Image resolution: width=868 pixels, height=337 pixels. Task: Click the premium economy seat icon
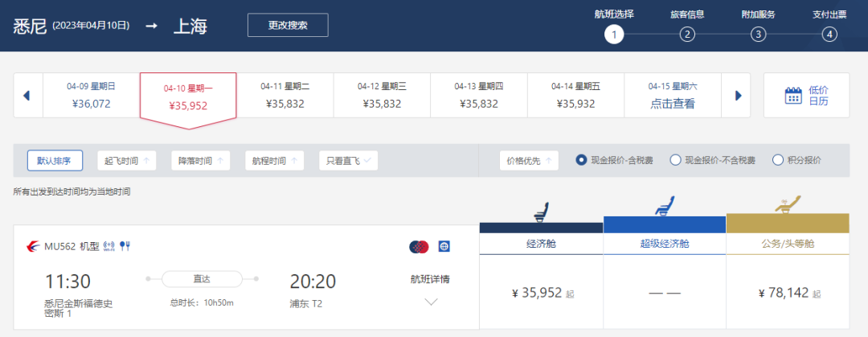[x=664, y=208]
